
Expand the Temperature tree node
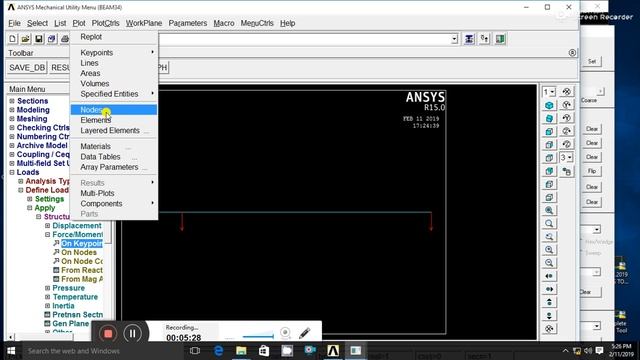click(47, 297)
